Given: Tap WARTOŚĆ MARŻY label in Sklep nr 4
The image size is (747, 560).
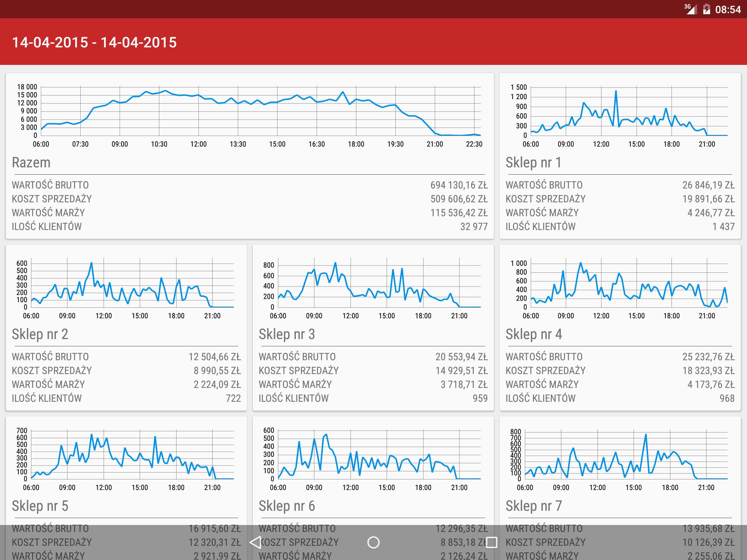Looking at the screenshot, I should (542, 384).
